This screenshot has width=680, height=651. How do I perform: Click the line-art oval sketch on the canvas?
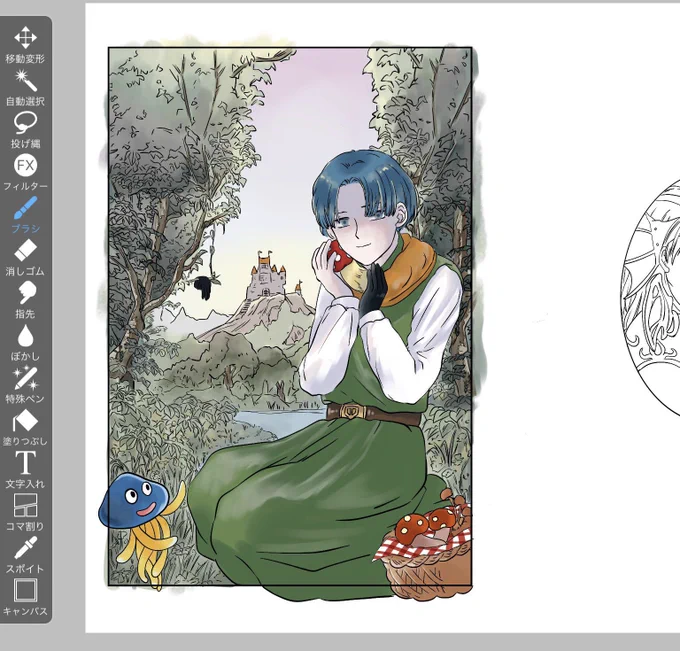tap(650, 298)
